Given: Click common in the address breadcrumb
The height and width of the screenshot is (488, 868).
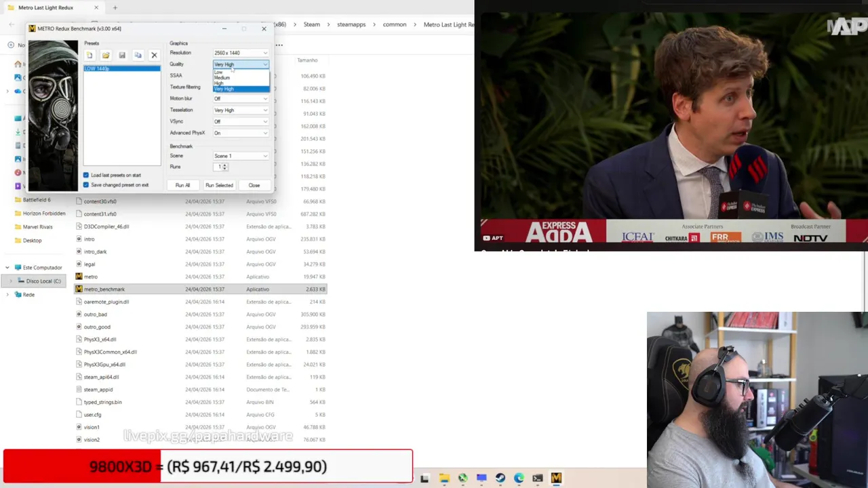Looking at the screenshot, I should click(x=395, y=24).
